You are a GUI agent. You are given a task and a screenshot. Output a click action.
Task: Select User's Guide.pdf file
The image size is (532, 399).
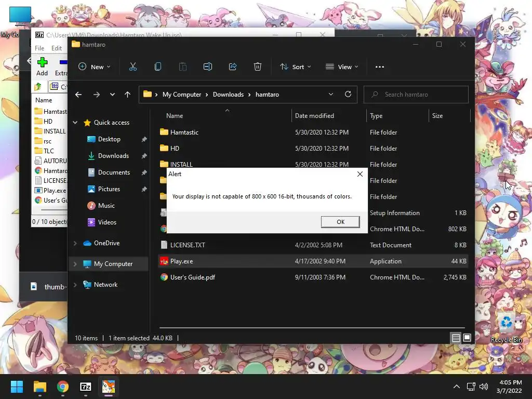click(193, 277)
